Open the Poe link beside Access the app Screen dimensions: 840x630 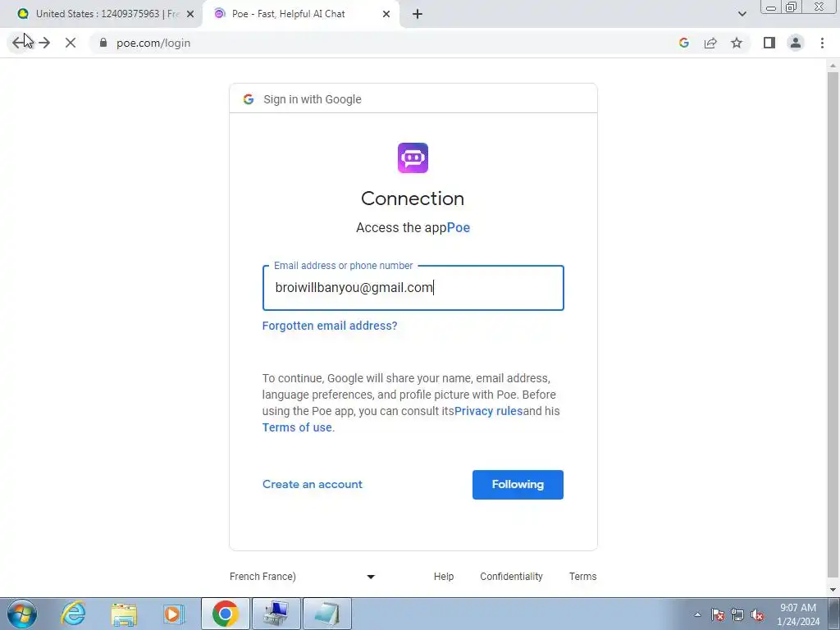click(x=459, y=228)
